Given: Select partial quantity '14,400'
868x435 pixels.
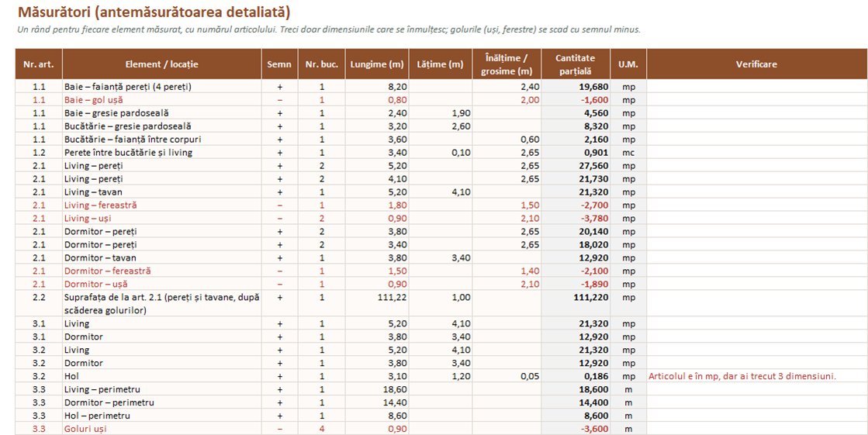Looking at the screenshot, I should [576, 403].
